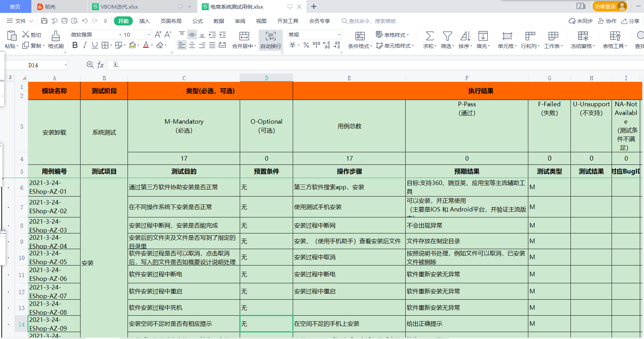Toggle top vertical alignment

182,34
